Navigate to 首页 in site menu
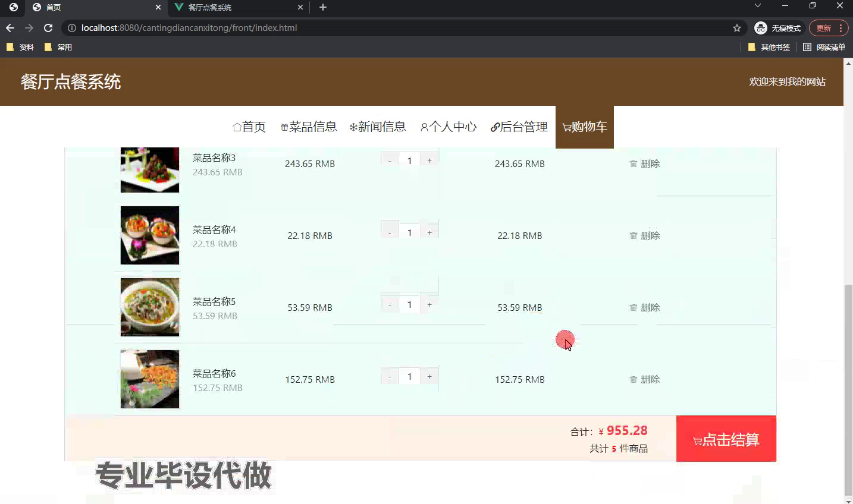 249,127
